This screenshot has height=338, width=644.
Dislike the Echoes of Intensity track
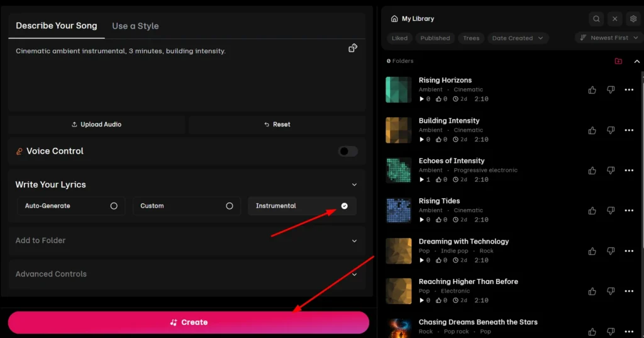611,170
